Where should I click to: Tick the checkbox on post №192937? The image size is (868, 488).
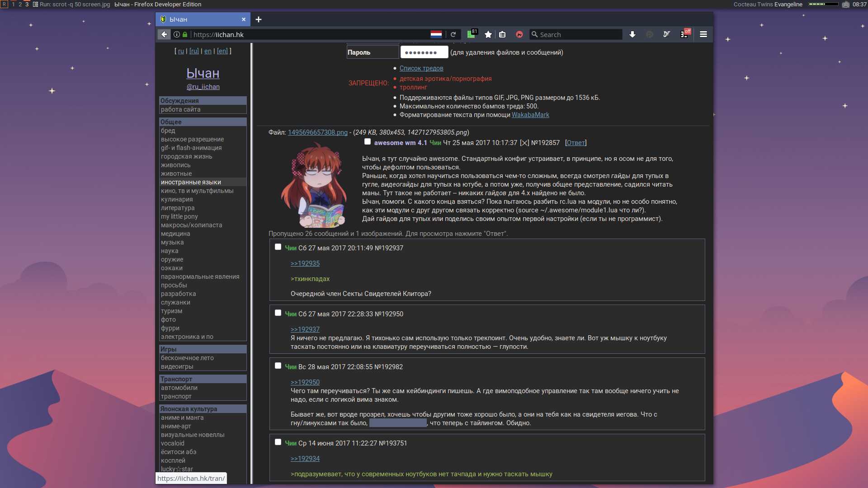coord(278,247)
